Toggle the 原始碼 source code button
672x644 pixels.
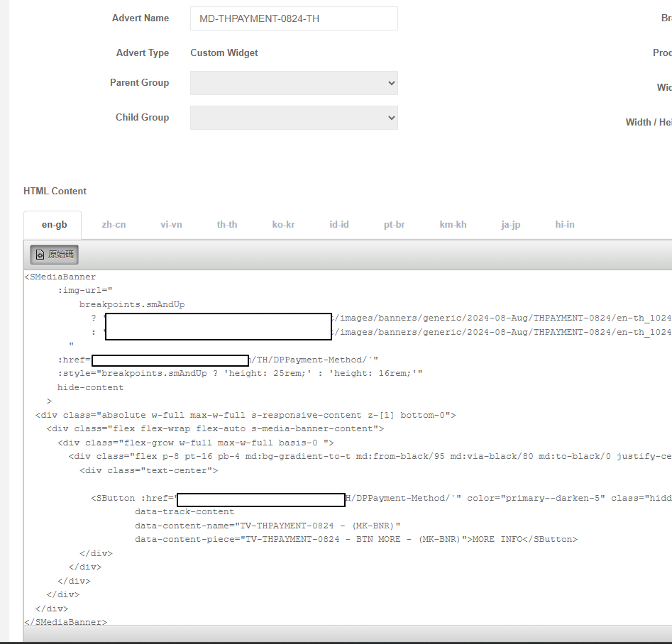(x=54, y=254)
